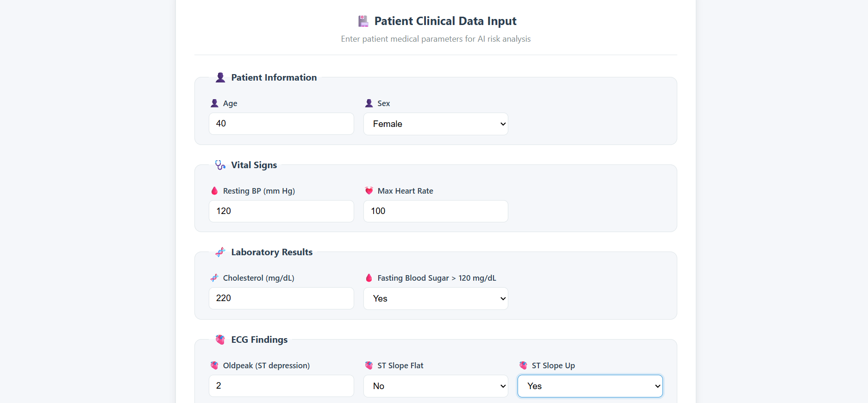This screenshot has width=868, height=403.
Task: Click the person icon beside the Sex label
Action: tap(369, 103)
